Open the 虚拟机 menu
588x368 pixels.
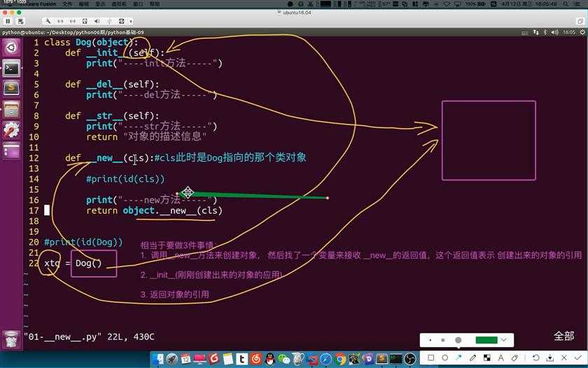click(119, 4)
